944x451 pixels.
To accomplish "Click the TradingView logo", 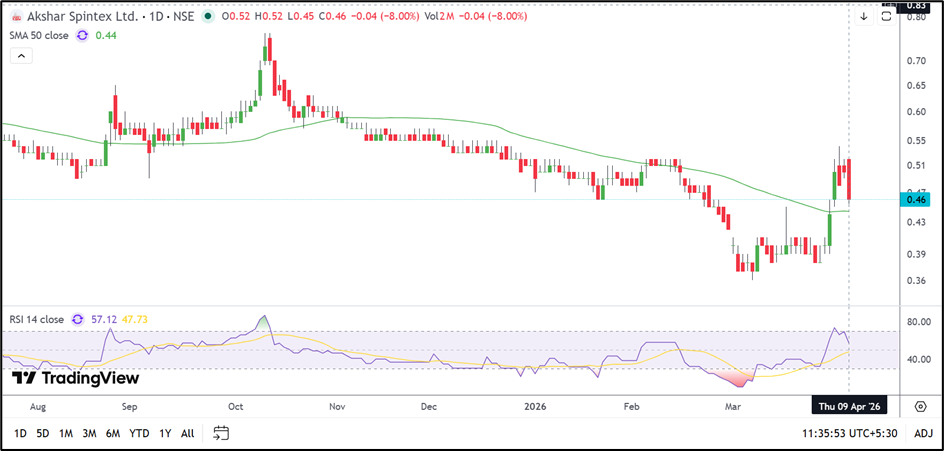I will 76,378.
